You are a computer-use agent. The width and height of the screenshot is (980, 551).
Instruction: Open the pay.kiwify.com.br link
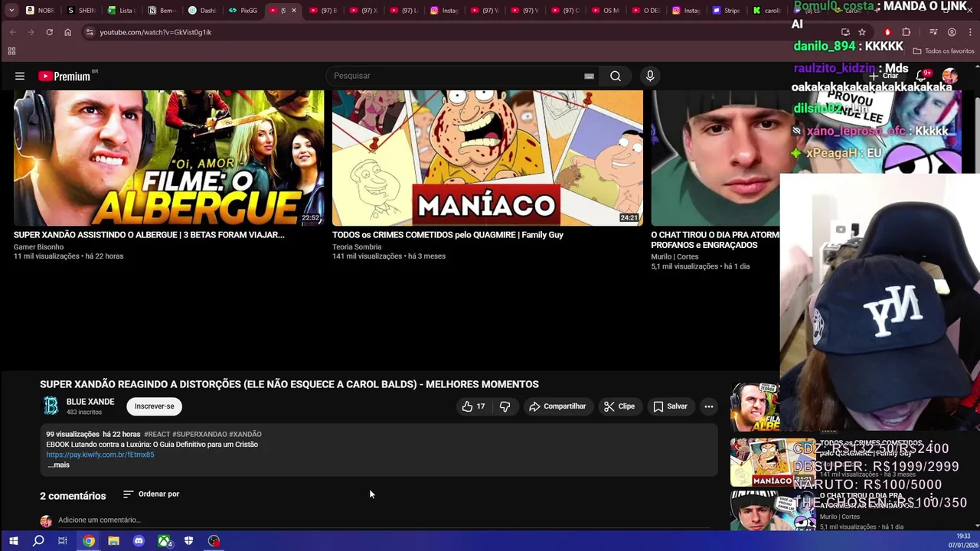pos(100,455)
